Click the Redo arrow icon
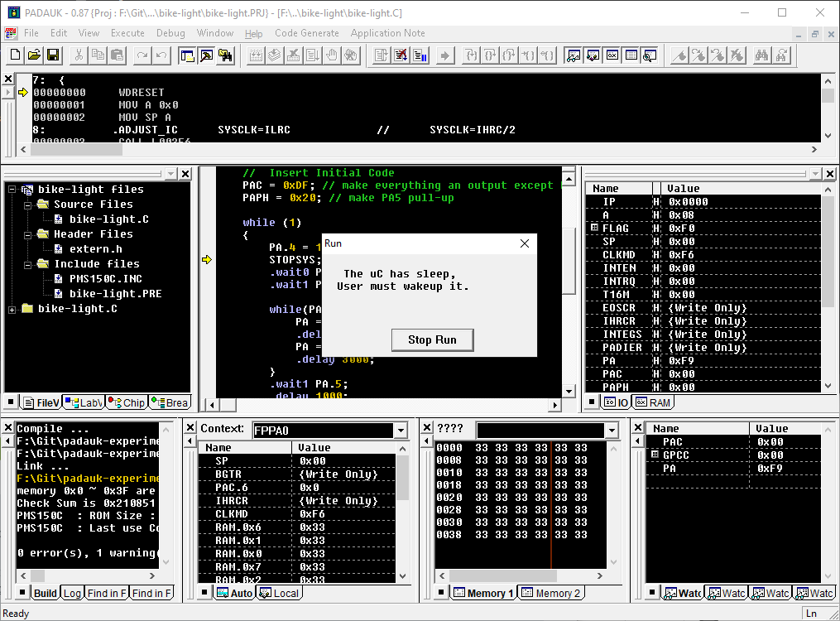840x621 pixels. tap(142, 55)
